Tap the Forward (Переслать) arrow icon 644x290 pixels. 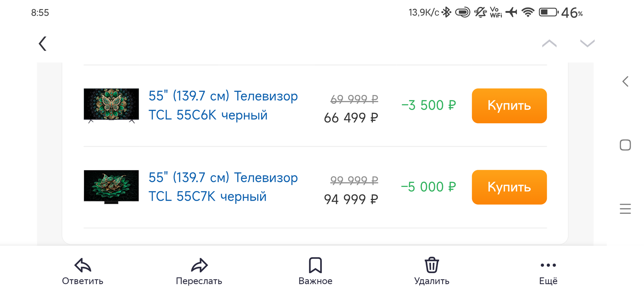[199, 265]
